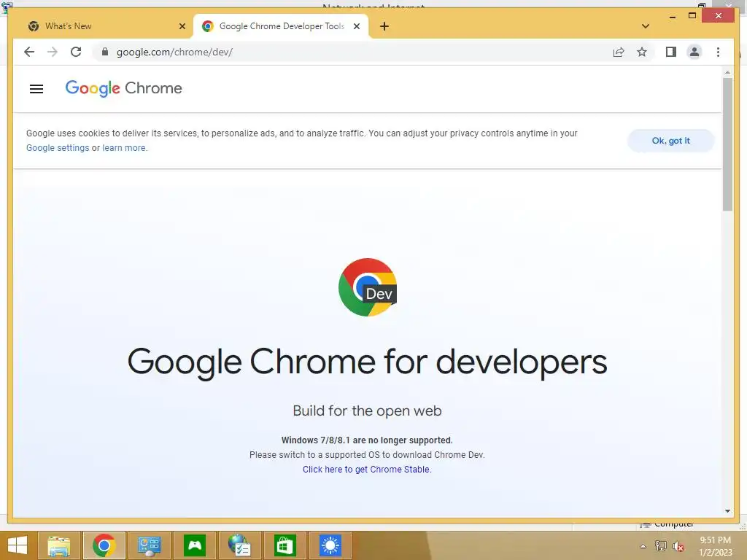Open the Weather app taskbar icon
Image resolution: width=747 pixels, height=560 pixels.
point(330,545)
